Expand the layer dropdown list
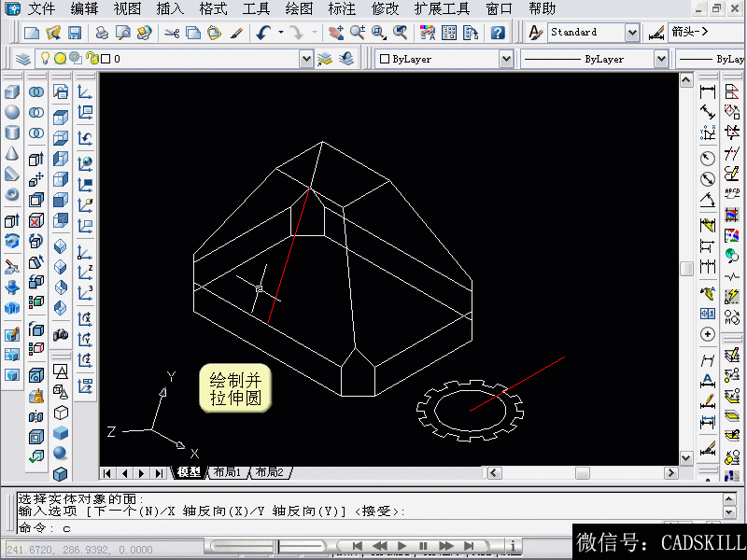 point(306,59)
